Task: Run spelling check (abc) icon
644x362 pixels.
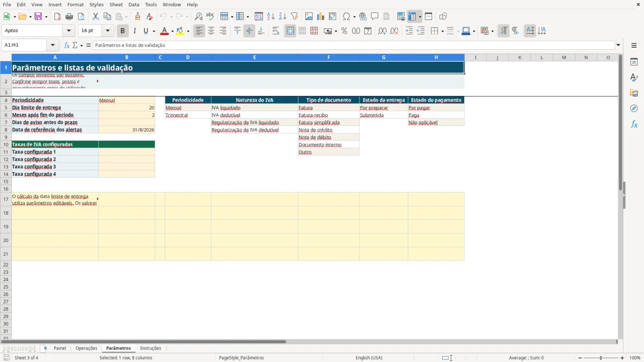Action: coord(210,17)
